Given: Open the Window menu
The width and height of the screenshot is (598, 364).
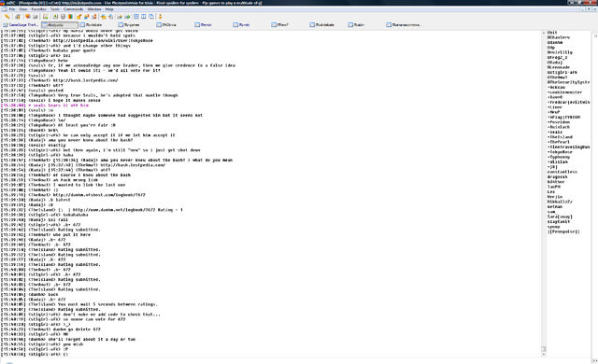Looking at the screenshot, I should tap(94, 9).
